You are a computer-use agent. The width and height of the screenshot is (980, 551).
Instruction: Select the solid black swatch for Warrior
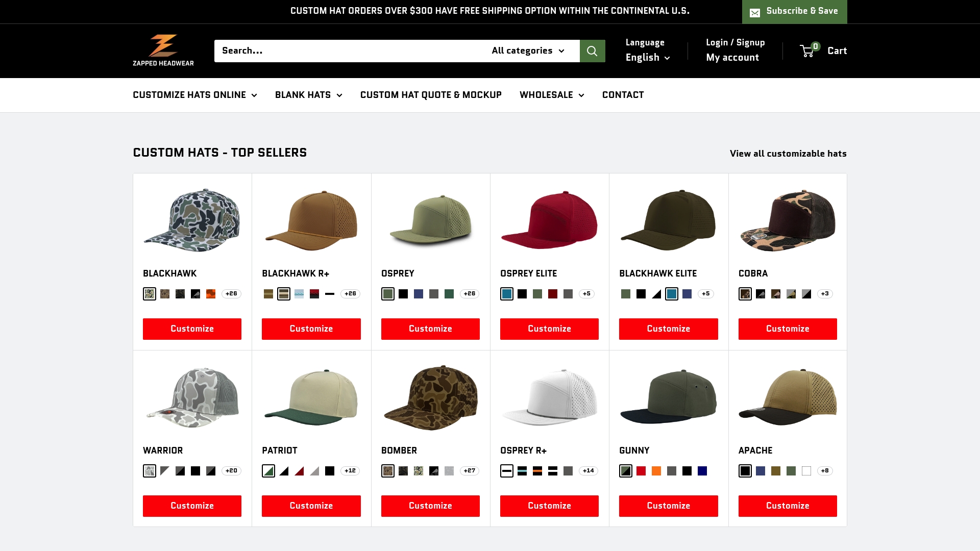tap(195, 471)
